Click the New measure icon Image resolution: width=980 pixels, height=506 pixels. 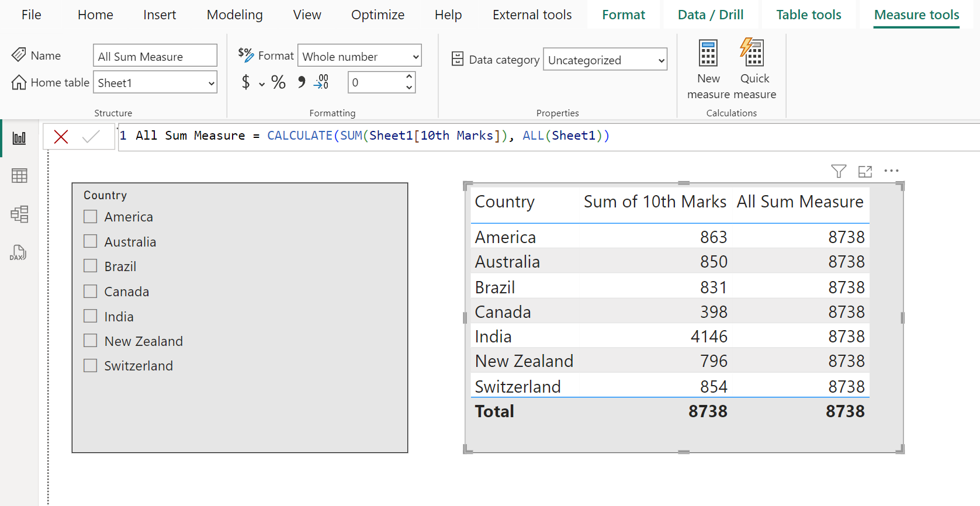(708, 54)
